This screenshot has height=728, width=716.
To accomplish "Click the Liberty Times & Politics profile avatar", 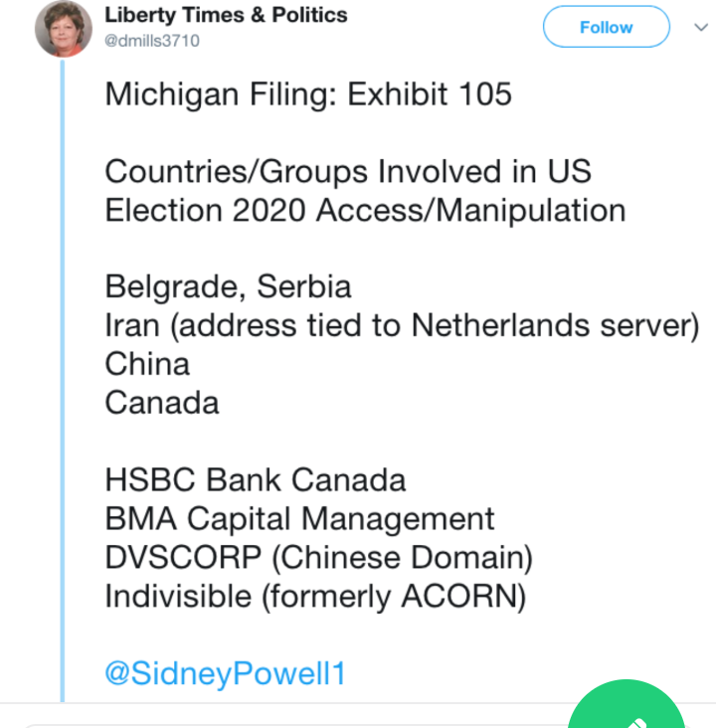I will point(64,29).
